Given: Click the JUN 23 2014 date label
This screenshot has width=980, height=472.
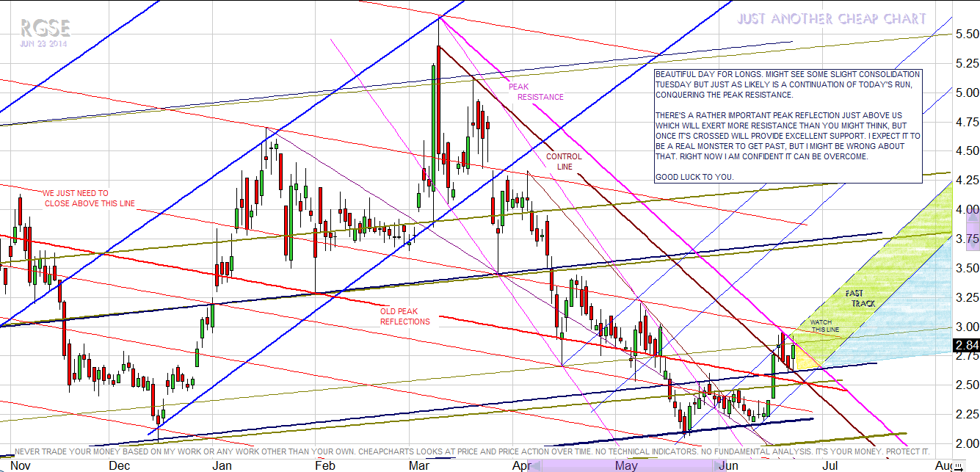Looking at the screenshot, I should [x=46, y=44].
